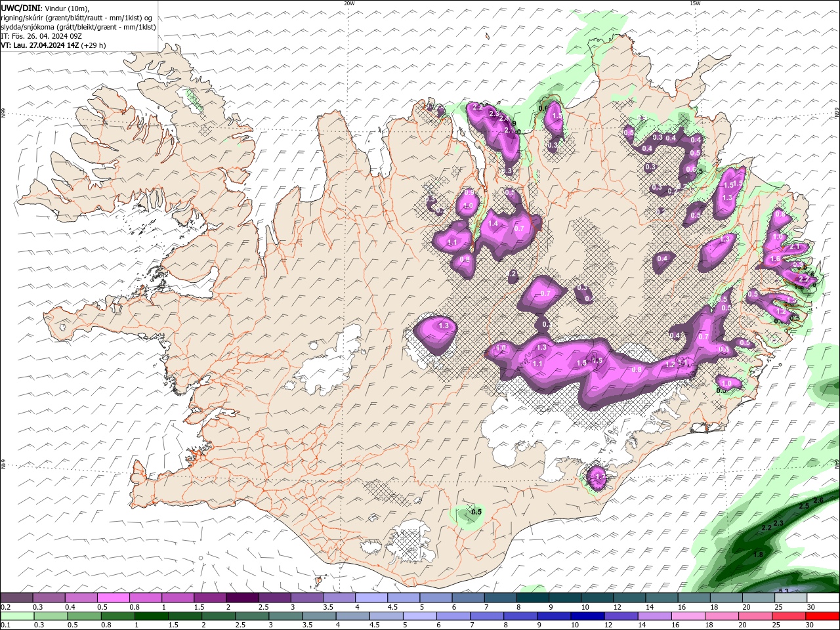Click the 5.3 rain value at bottom right
Screen dimensions: 840x630
(783, 591)
